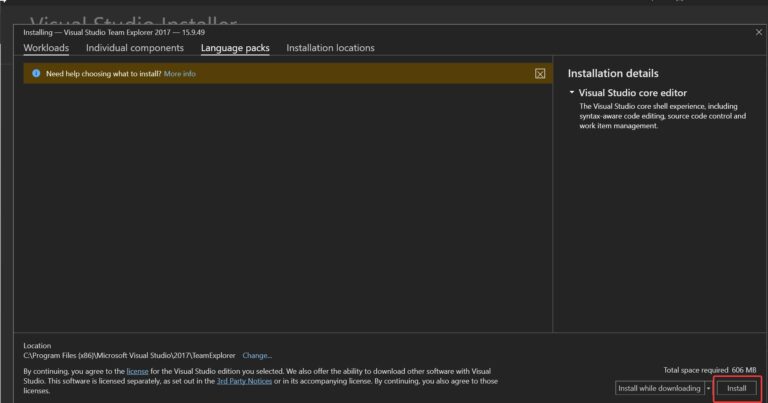Collapse the Visual Studio core editor section
This screenshot has height=403, width=768.
pyautogui.click(x=572, y=93)
